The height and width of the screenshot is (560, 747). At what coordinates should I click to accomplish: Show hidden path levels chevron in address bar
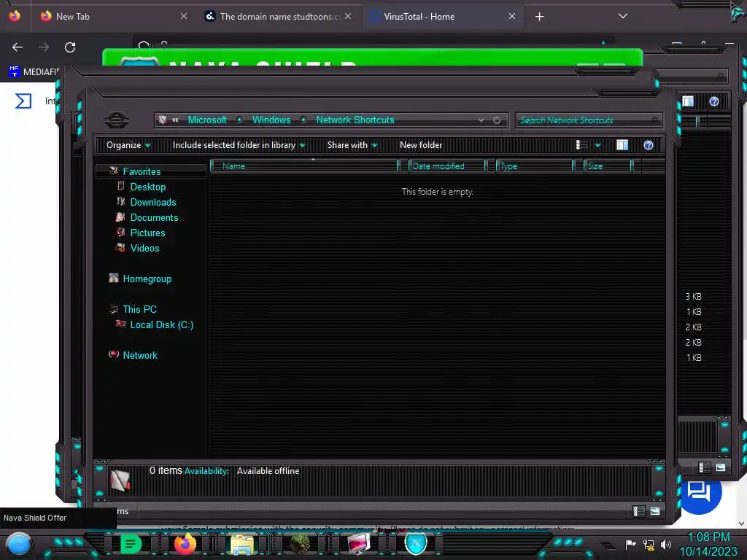(x=175, y=120)
